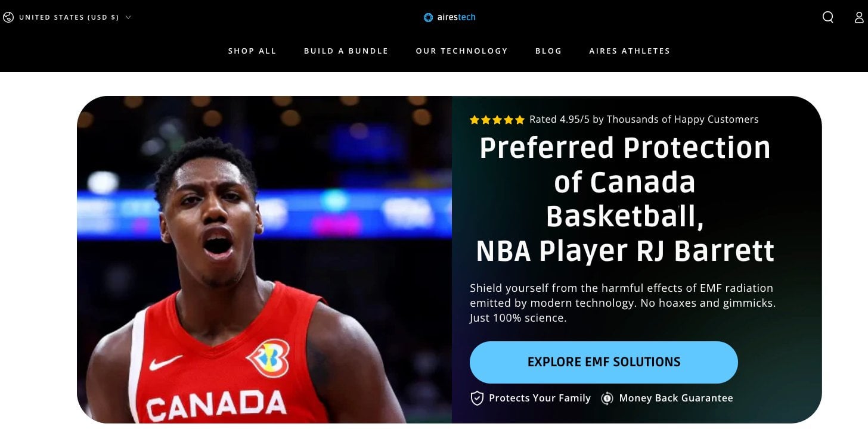Expand the United States (USD $) selector
The image size is (868, 433).
(67, 17)
